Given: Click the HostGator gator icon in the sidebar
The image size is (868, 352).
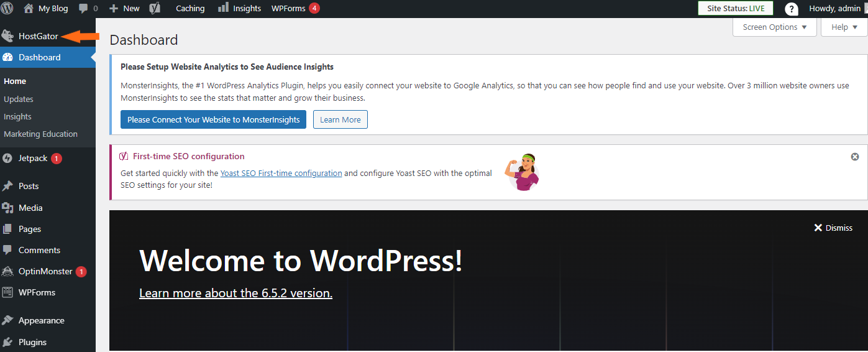Looking at the screenshot, I should pos(7,36).
